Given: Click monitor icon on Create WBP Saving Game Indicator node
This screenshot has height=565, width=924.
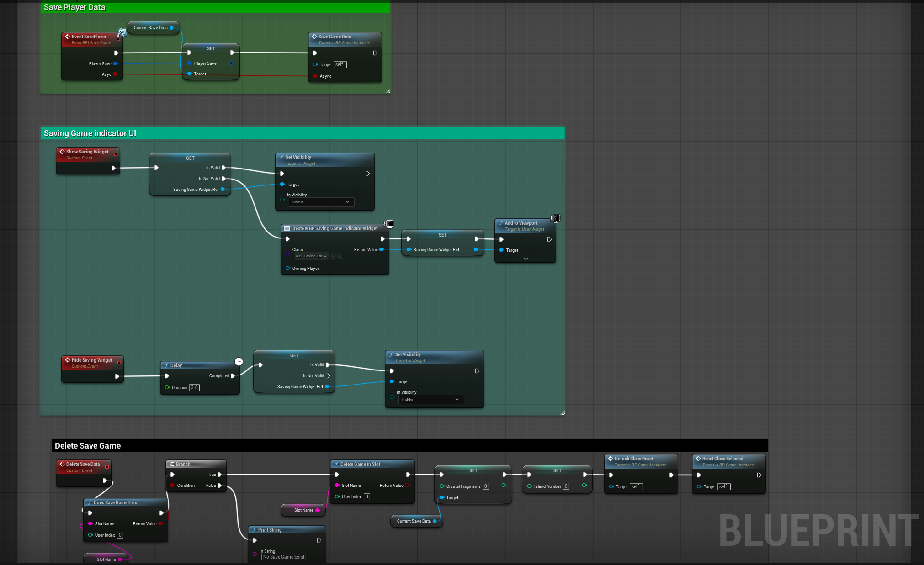Looking at the screenshot, I should [389, 224].
